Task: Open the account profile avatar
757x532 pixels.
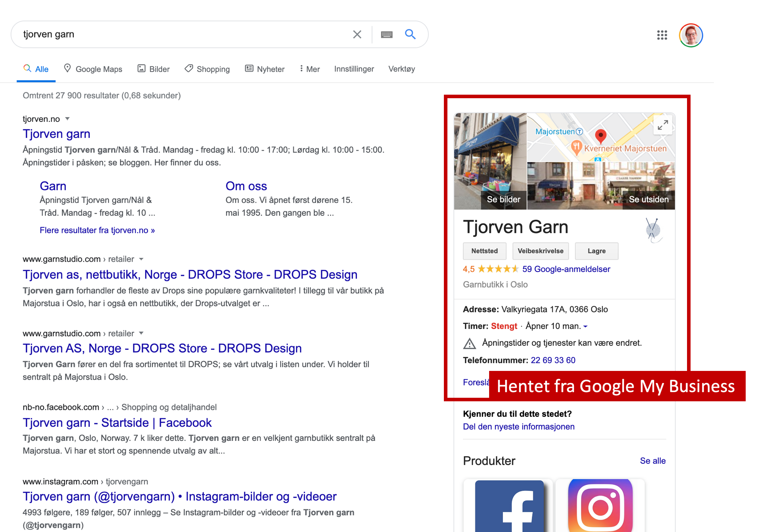Action: click(691, 35)
